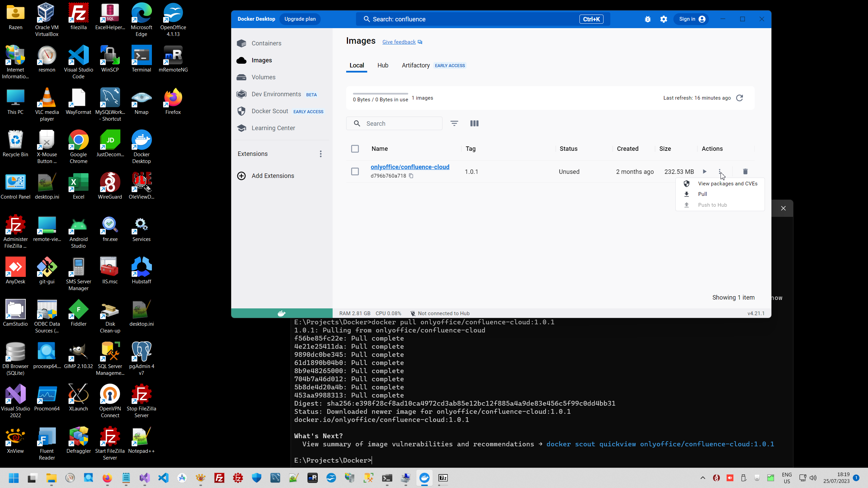
Task: Delete the onlyoffice/confluence-cloud image
Action: 745,171
